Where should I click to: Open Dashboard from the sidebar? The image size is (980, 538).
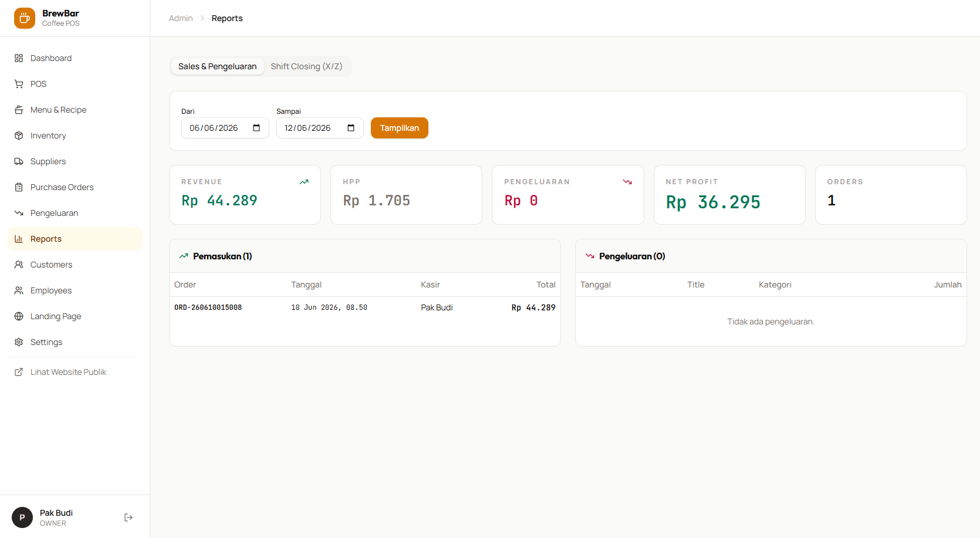point(75,58)
